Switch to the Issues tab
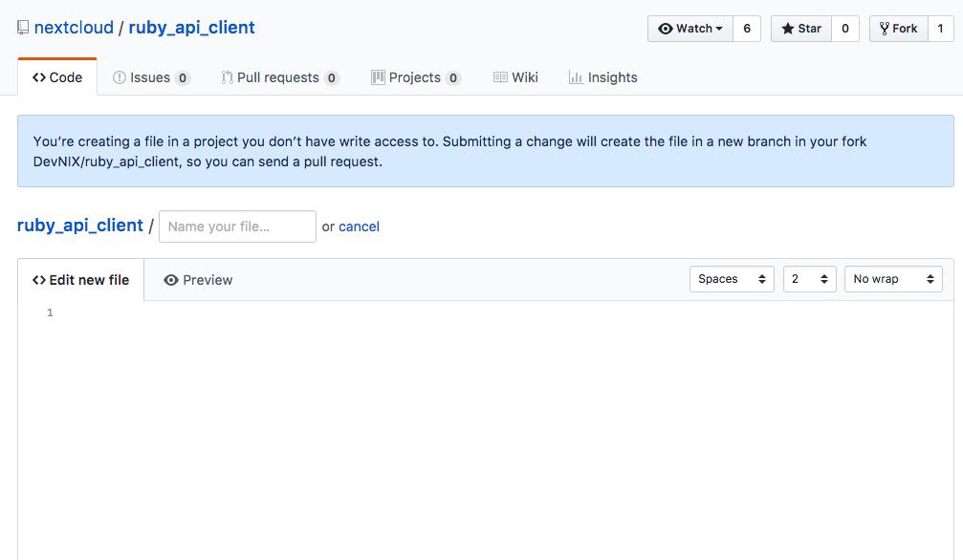The width and height of the screenshot is (963, 560). click(151, 77)
